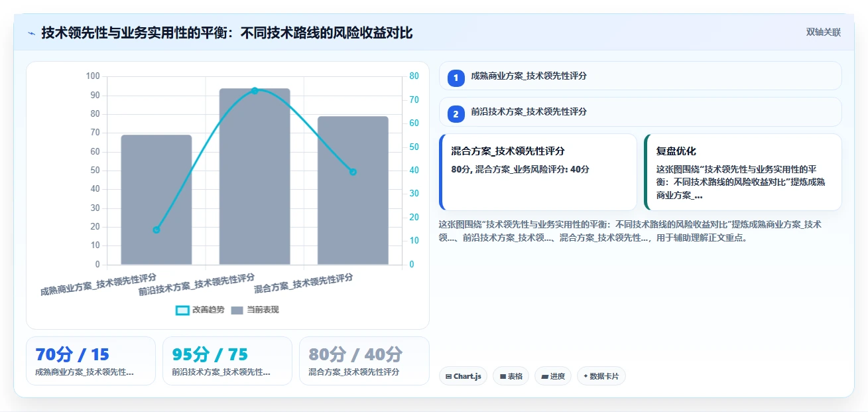Select list row 成熟商业方案_技术领先性评分
The height and width of the screenshot is (412, 868).
640,76
